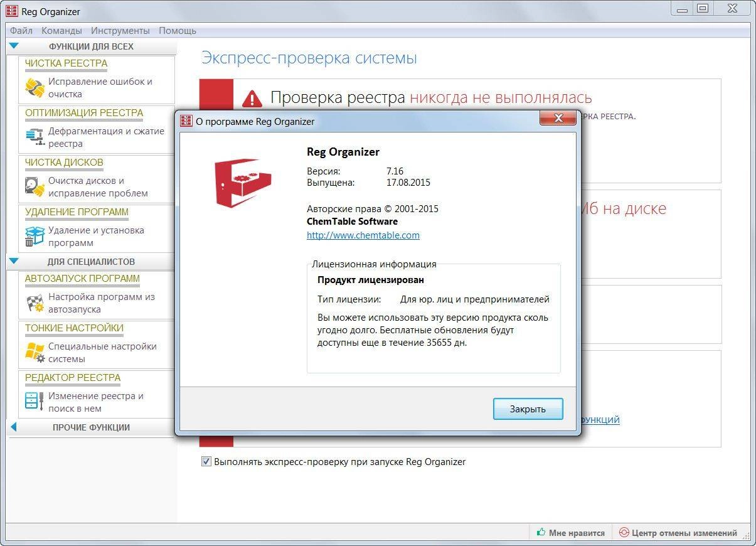
Task: Click text Удаление и установка программ
Action: click(96, 237)
